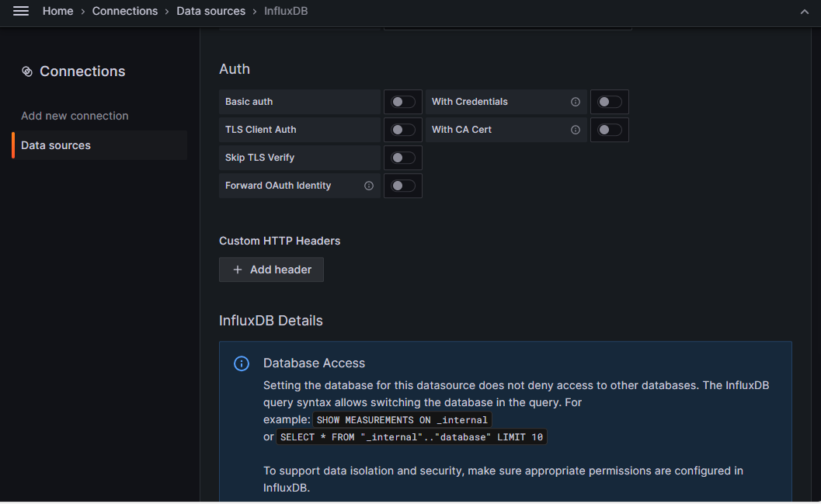The width and height of the screenshot is (821, 504).
Task: Click the Add header button
Action: pos(271,269)
